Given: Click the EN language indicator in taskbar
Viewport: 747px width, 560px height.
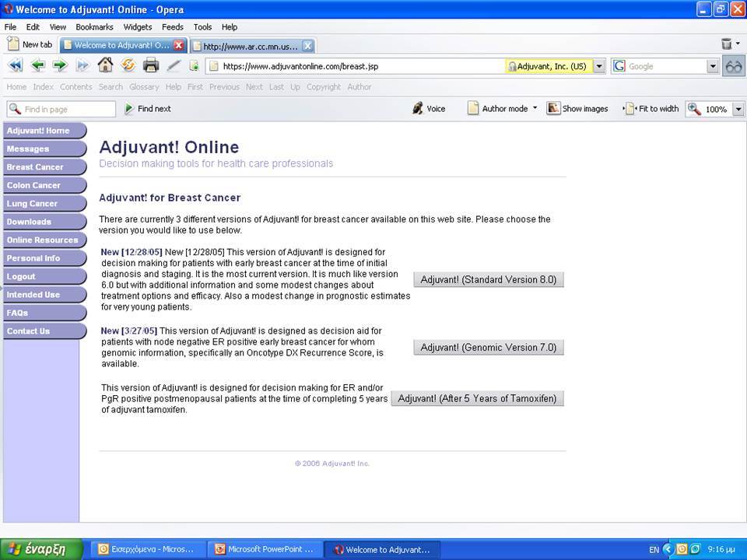Looking at the screenshot, I should pyautogui.click(x=654, y=550).
